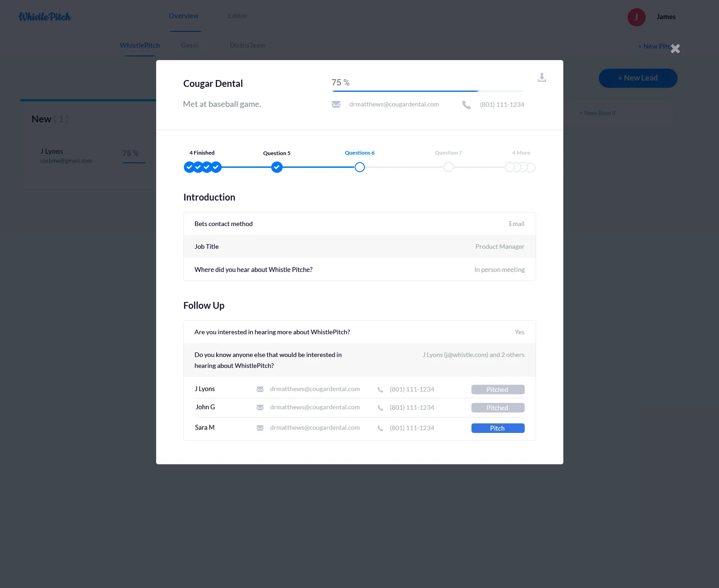Click James username in header
719x588 pixels.
click(x=666, y=17)
